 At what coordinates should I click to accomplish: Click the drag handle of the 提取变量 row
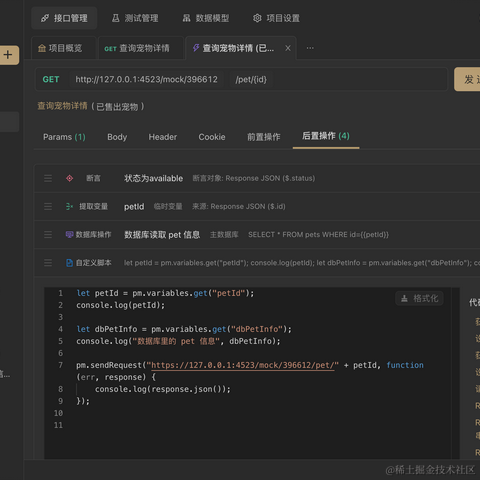[48, 207]
